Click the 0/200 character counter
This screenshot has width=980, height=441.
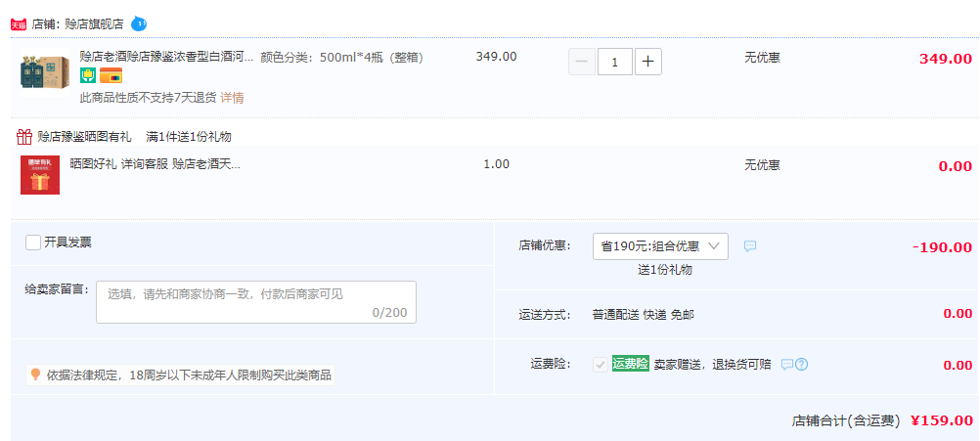389,312
